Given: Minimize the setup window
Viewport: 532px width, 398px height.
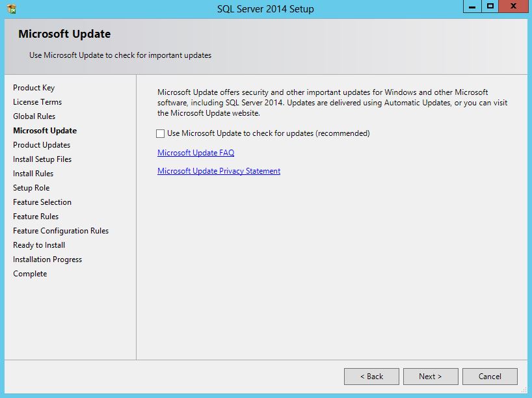Looking at the screenshot, I should click(x=473, y=7).
